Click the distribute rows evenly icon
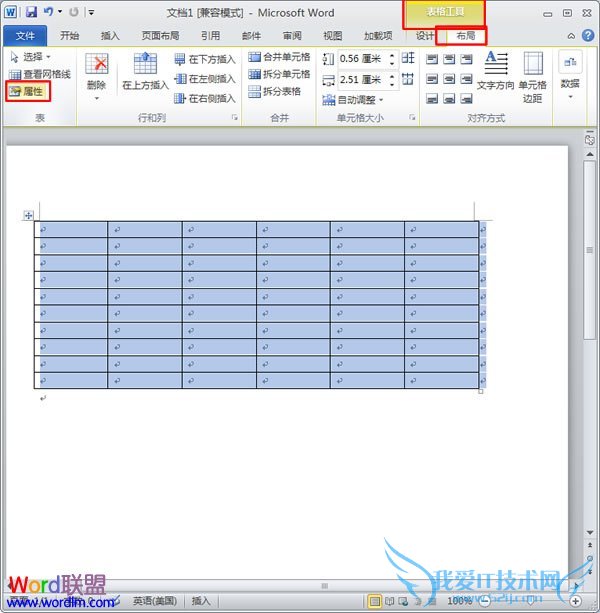600x613 pixels. [x=408, y=58]
